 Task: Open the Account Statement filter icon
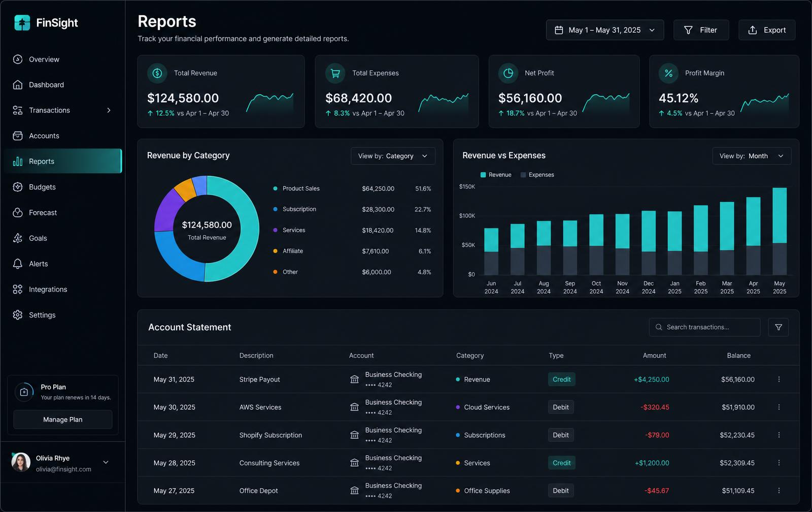778,327
